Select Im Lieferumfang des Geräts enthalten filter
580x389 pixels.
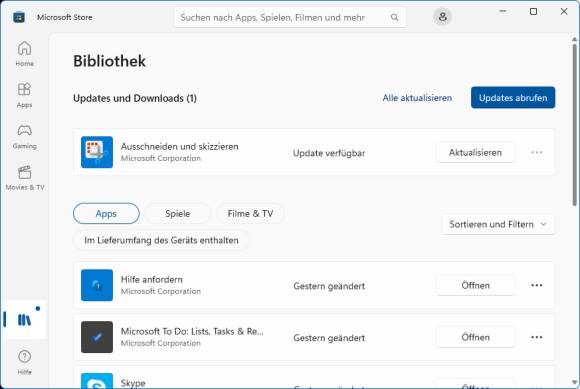coord(161,240)
